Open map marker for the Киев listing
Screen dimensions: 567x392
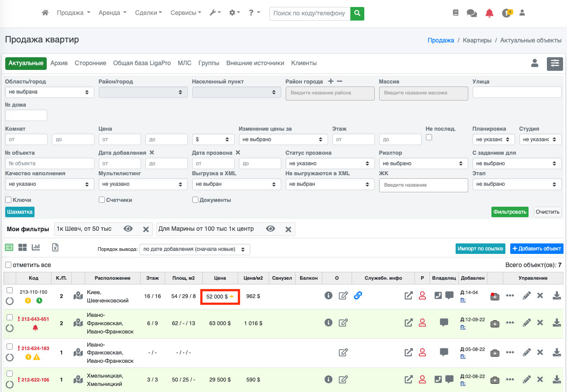click(78, 296)
